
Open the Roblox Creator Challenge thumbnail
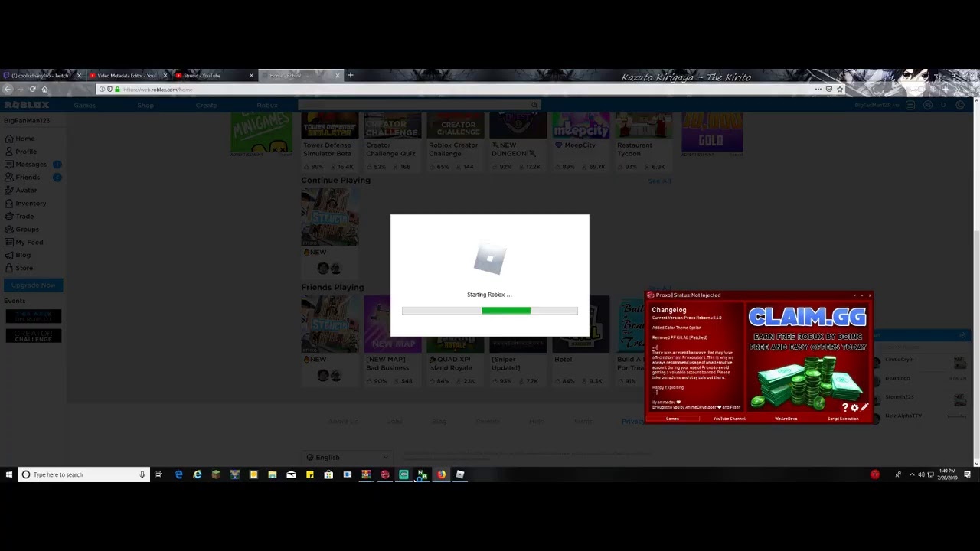[x=455, y=126]
